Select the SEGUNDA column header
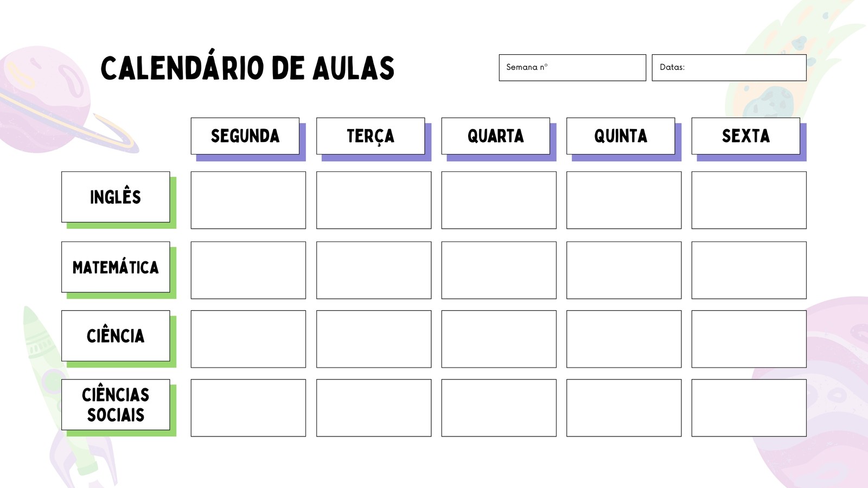The image size is (868, 488). click(245, 136)
